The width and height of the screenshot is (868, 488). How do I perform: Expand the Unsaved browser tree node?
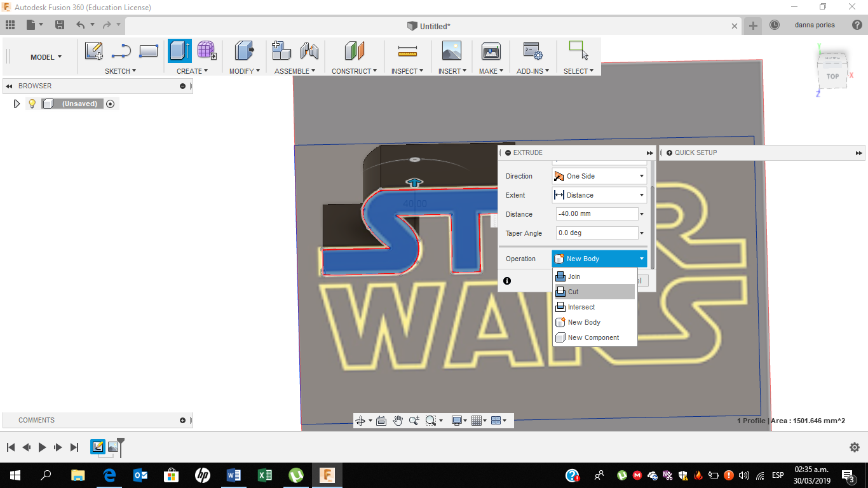click(17, 104)
